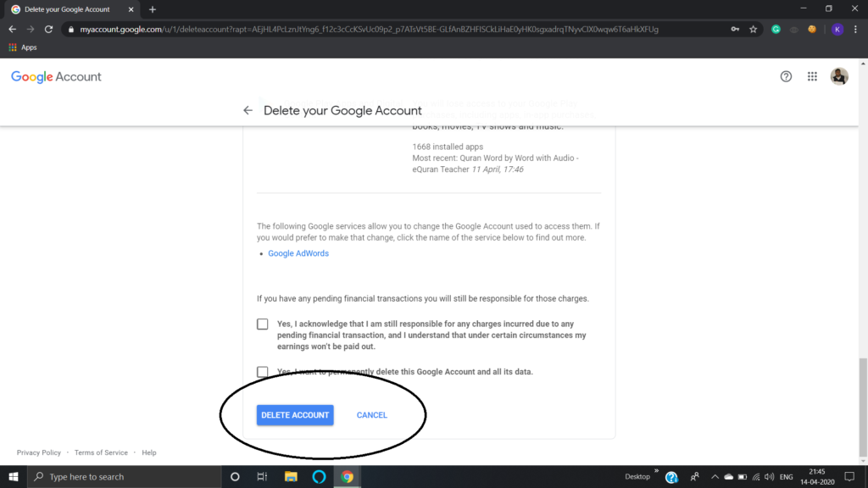Click the CANCEL button
The width and height of the screenshot is (868, 488).
(372, 415)
